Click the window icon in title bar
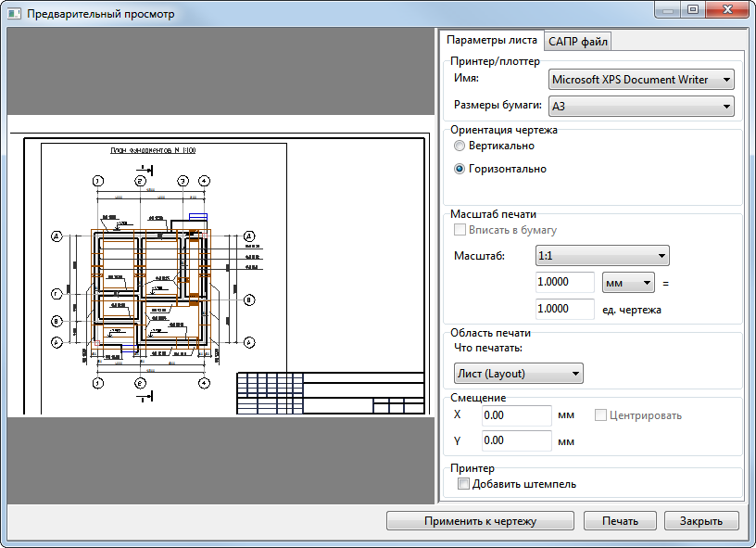The image size is (756, 548). tap(15, 15)
